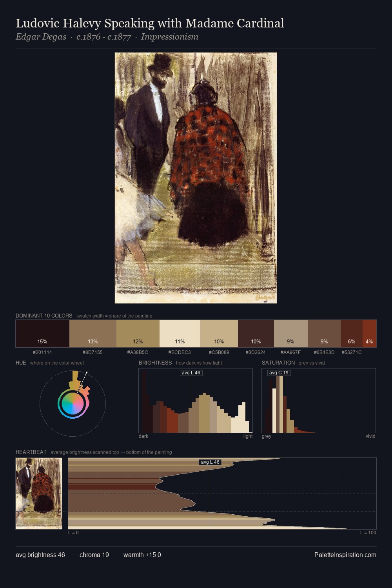Click hex code #8D7155 label
392x588 pixels.
tap(93, 352)
